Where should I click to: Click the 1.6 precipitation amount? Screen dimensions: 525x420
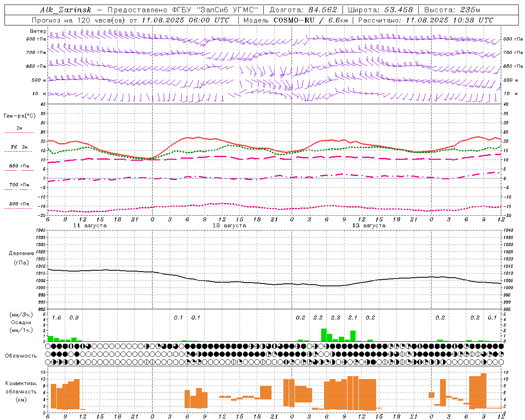click(56, 317)
